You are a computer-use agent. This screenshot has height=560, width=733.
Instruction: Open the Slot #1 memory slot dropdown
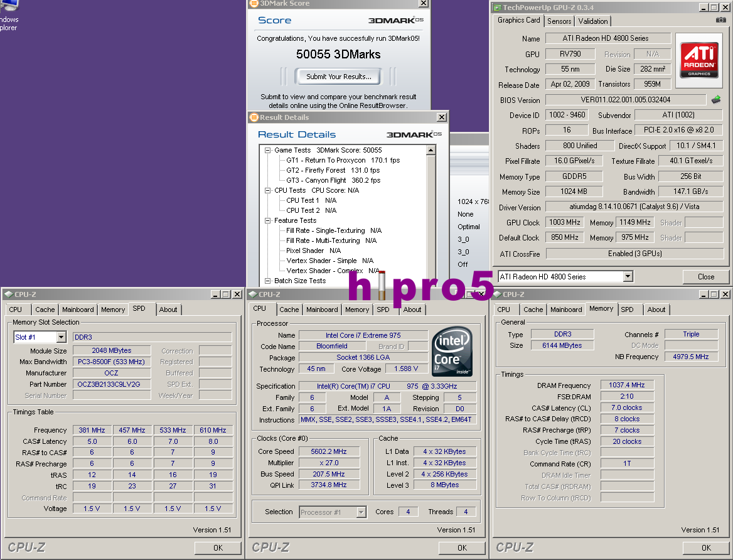click(62, 337)
